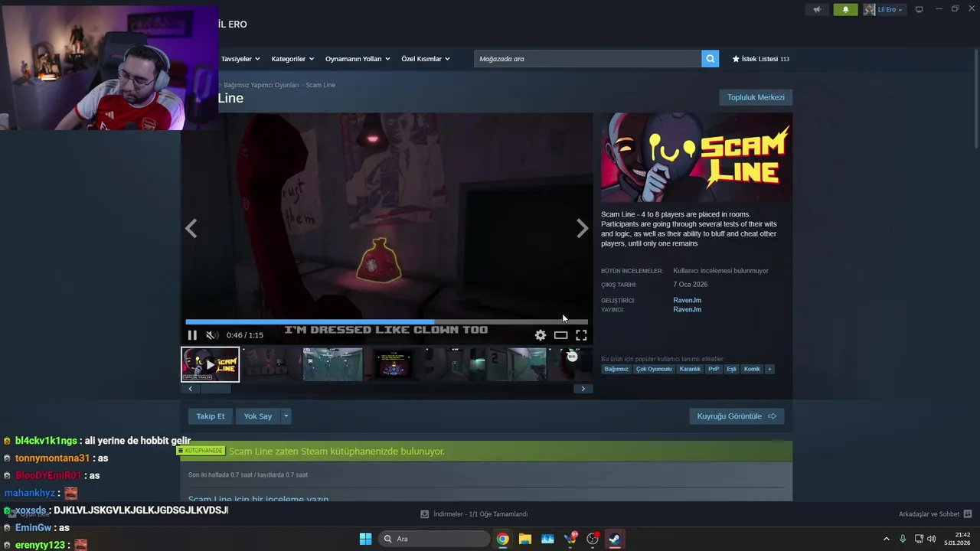This screenshot has width=980, height=551.
Task: Open the blue photos app on taskbar
Action: [547, 539]
